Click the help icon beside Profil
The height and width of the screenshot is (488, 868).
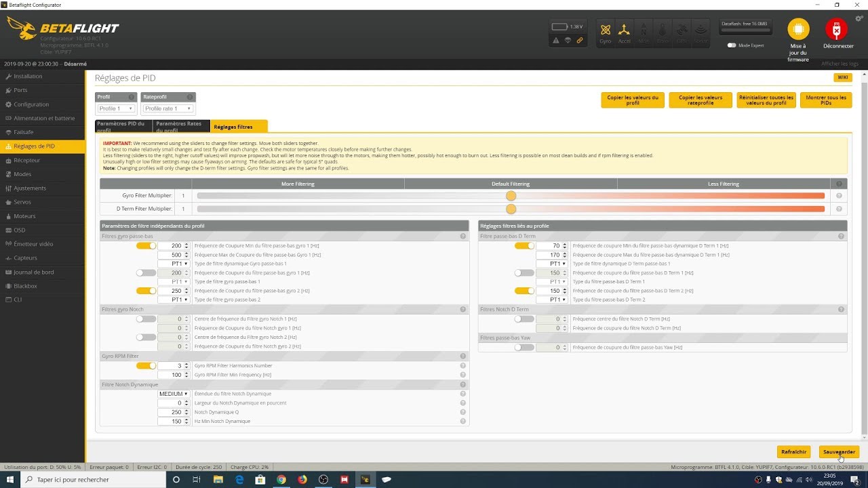[x=132, y=97]
